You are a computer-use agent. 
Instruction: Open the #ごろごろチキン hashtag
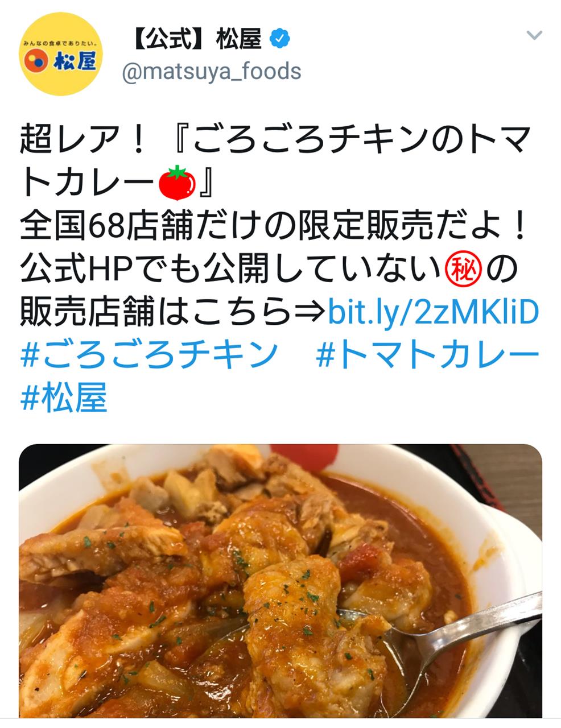[x=148, y=354]
